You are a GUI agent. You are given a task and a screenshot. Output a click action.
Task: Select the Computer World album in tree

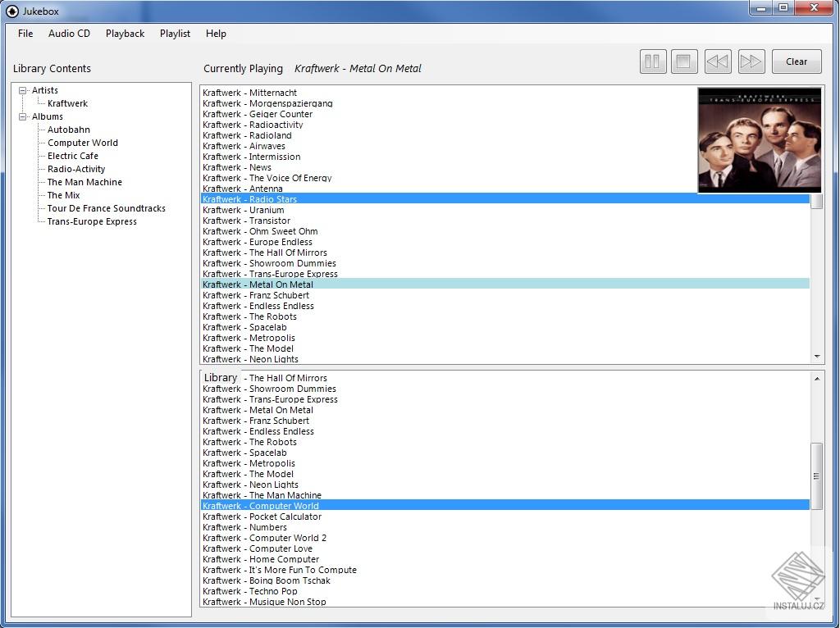(83, 143)
